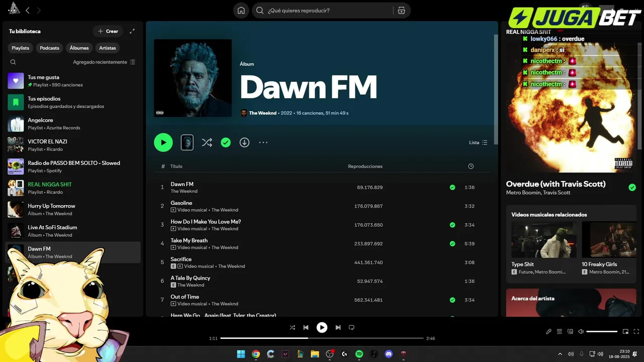Open the Type Shit music video thumbnail

click(x=544, y=239)
